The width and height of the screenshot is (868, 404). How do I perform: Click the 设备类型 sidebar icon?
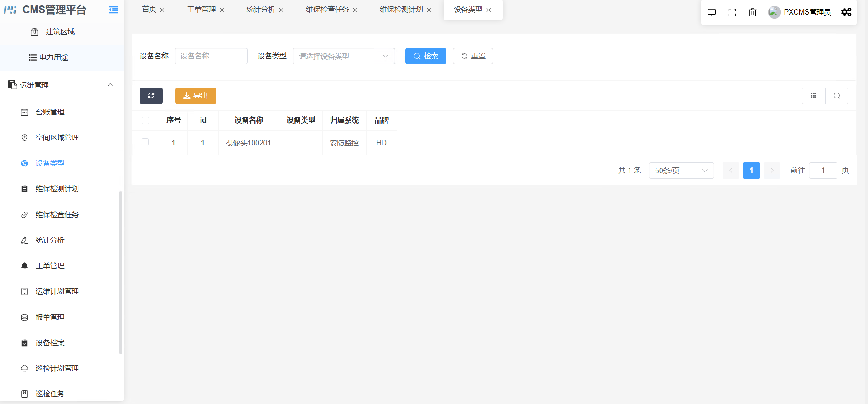click(x=25, y=163)
